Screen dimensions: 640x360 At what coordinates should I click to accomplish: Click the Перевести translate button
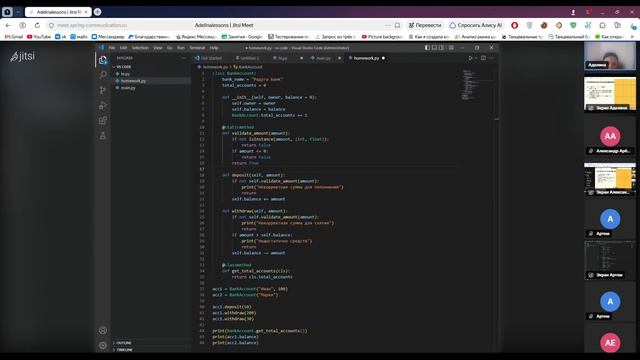[425, 25]
